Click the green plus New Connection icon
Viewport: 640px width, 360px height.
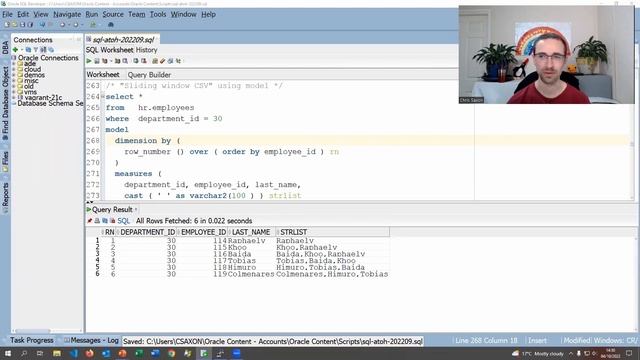pyautogui.click(x=16, y=50)
